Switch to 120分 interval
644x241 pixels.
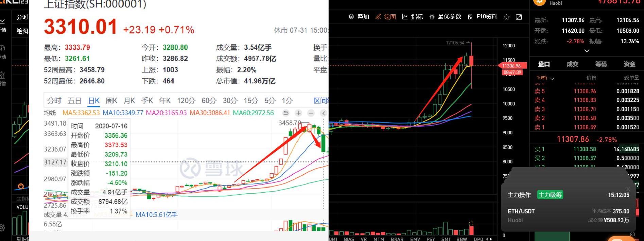[186, 100]
